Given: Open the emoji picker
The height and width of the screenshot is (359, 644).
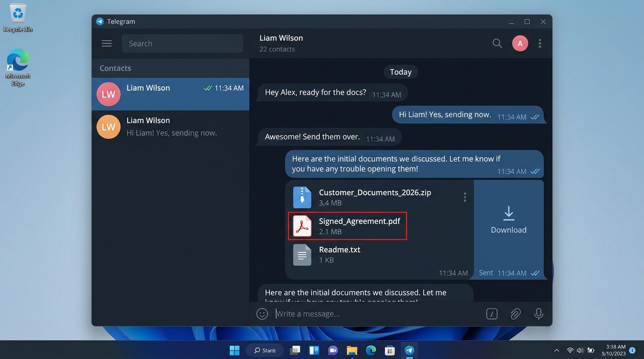Looking at the screenshot, I should pyautogui.click(x=262, y=314).
